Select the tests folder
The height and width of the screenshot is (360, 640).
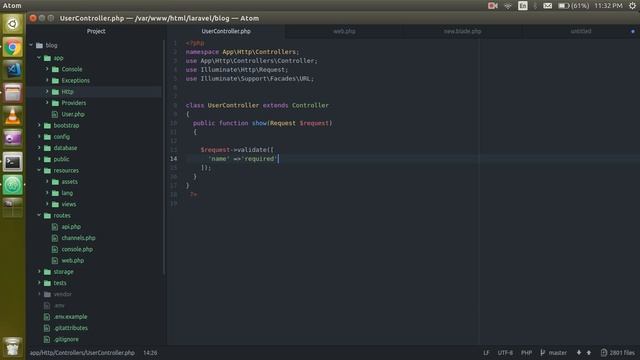(60, 283)
